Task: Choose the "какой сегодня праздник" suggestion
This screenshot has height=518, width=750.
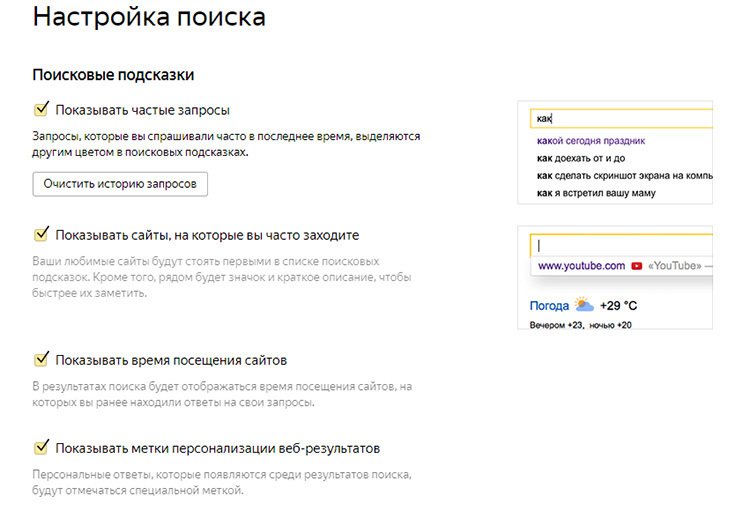Action: [591, 141]
